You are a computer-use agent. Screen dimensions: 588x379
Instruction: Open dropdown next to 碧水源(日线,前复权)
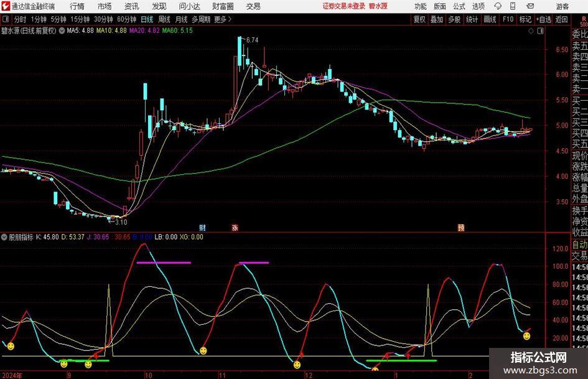(61, 30)
